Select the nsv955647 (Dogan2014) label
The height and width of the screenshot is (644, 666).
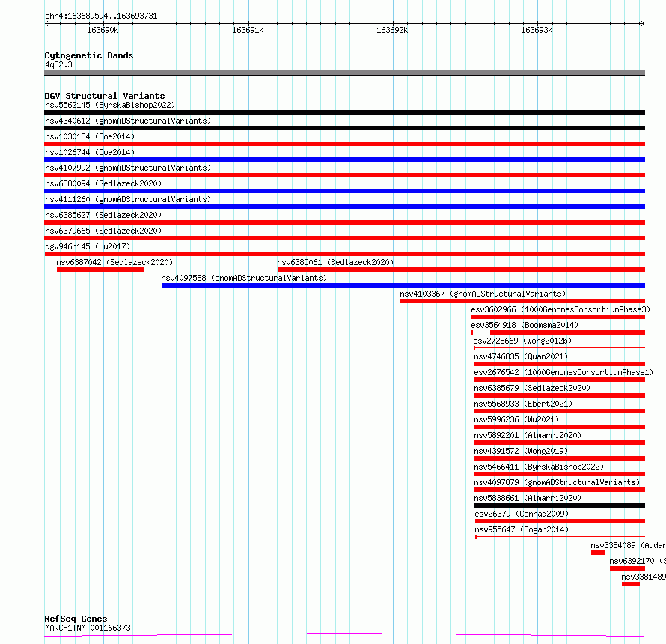click(x=522, y=529)
